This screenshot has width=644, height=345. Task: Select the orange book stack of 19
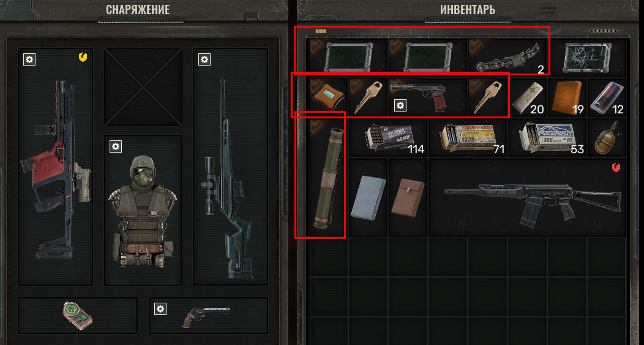567,97
